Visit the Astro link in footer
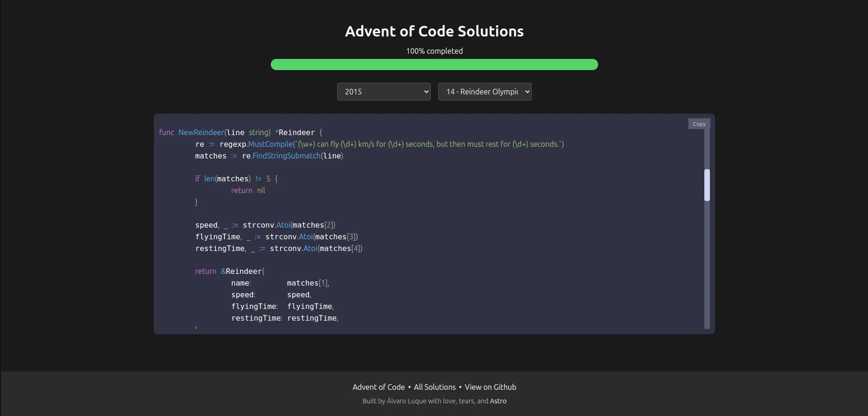Viewport: 868px width, 416px height. [x=498, y=401]
